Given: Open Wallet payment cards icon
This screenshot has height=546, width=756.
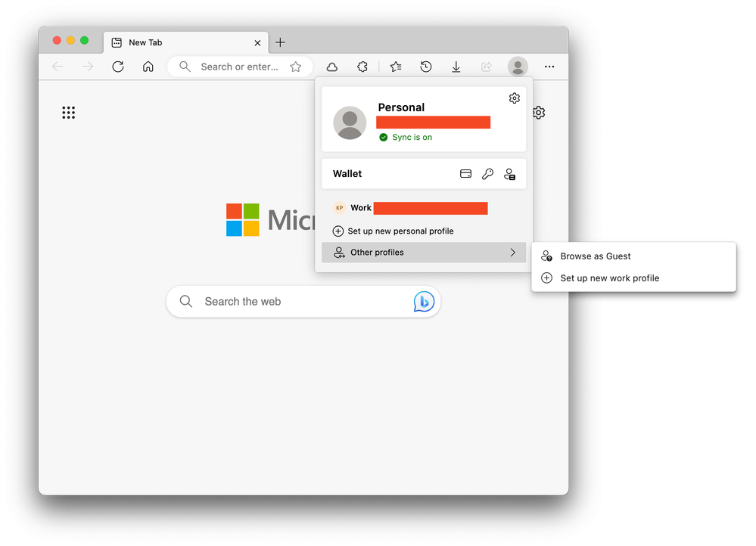Looking at the screenshot, I should click(x=465, y=174).
